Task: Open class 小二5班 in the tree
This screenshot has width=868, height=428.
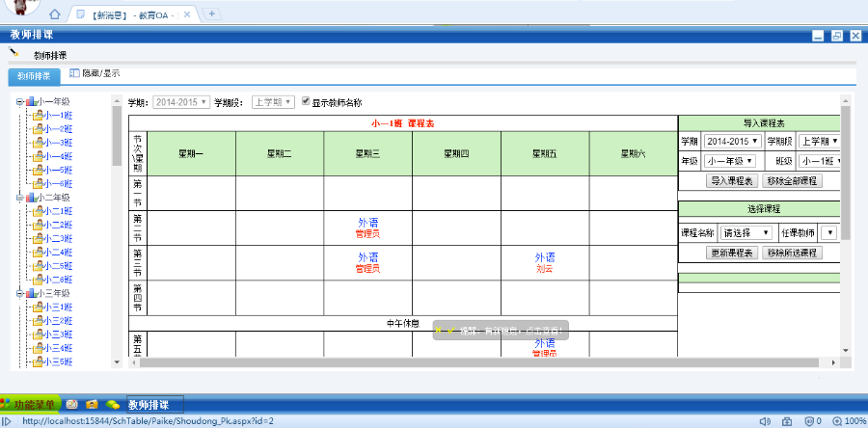Action: pos(58,266)
